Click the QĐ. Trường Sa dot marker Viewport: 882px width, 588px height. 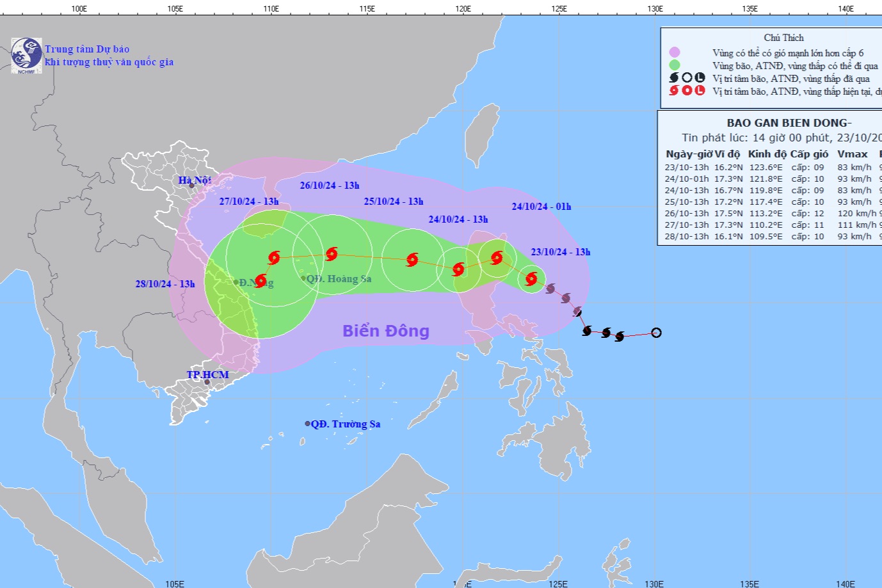(x=307, y=424)
